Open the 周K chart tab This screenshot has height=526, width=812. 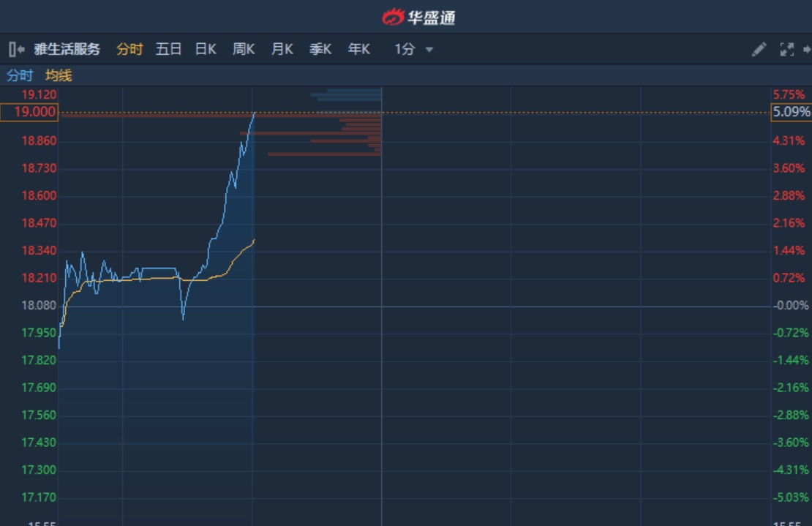point(244,49)
